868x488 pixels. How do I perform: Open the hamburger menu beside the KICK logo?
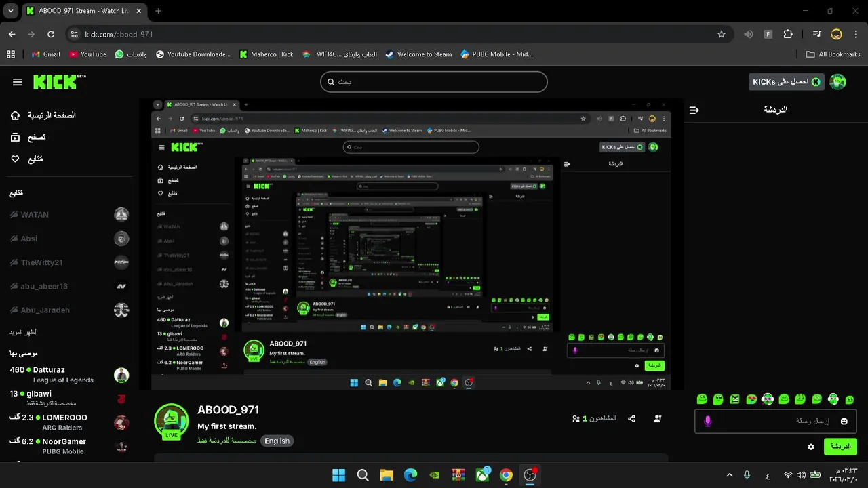17,82
